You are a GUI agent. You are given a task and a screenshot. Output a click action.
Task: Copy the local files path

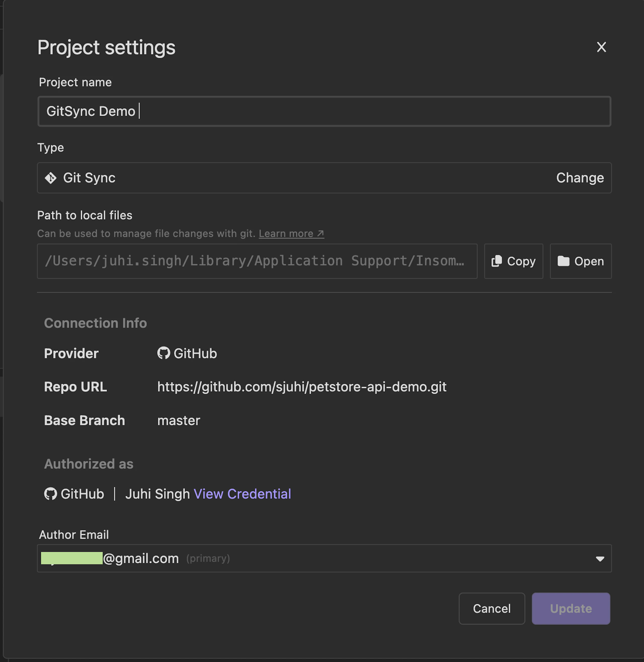coord(513,261)
